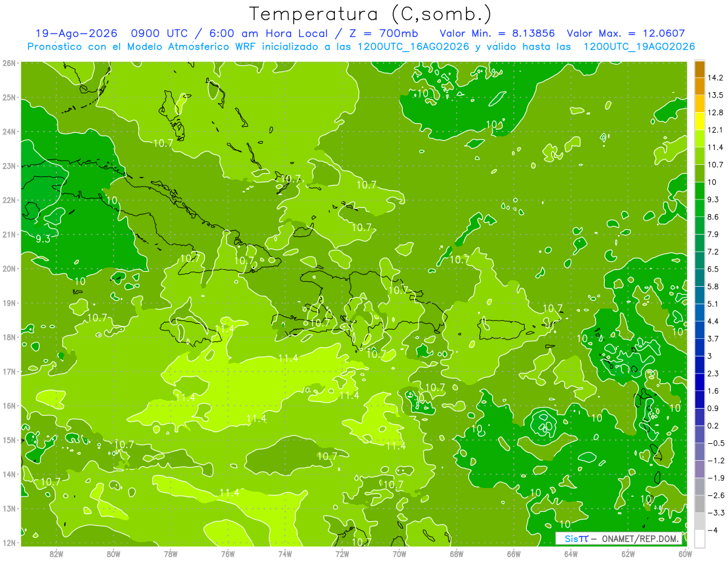Click the 22N latitude label
The image size is (728, 562).
coord(9,200)
